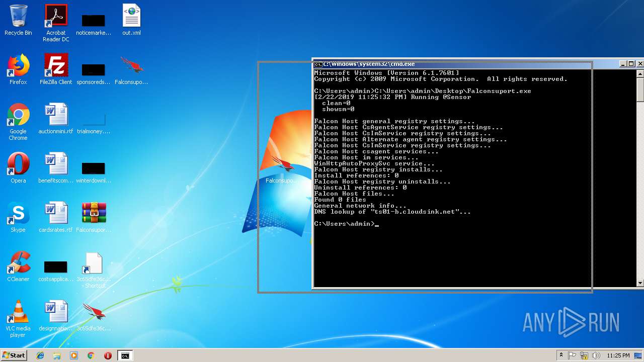Select Falconsupor... WinRAR archive icon

coord(94,217)
